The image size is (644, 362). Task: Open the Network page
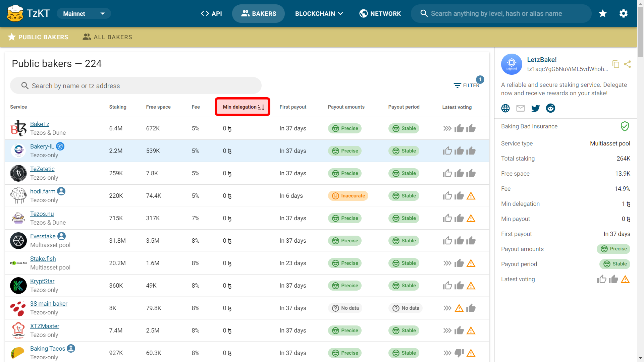click(380, 13)
